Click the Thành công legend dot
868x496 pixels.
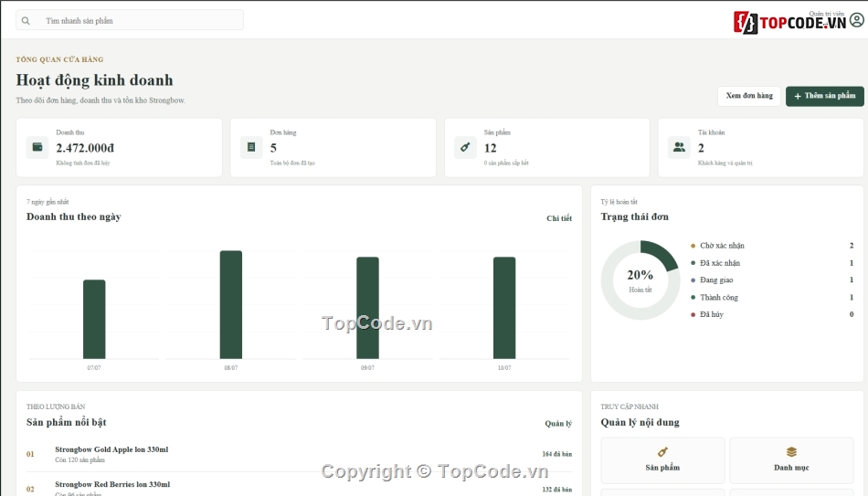[x=693, y=297]
